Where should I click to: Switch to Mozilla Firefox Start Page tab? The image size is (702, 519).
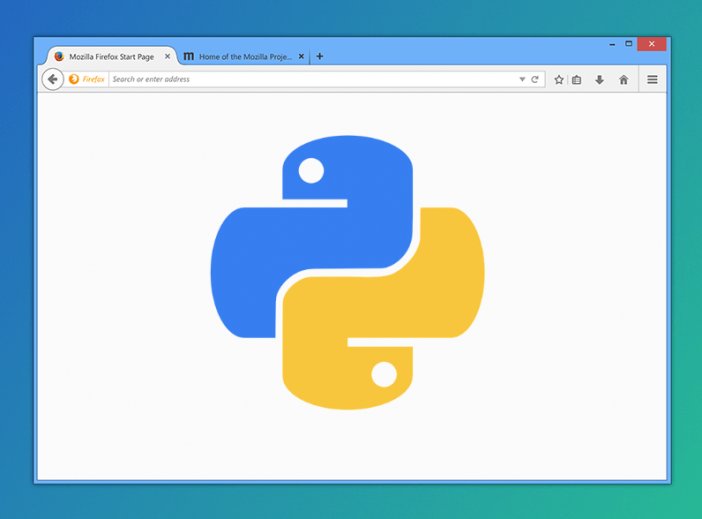click(x=110, y=57)
